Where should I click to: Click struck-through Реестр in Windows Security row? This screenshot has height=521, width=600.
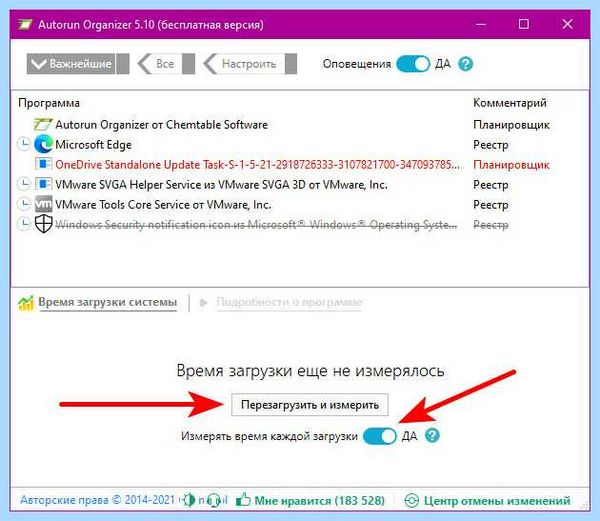coord(491,224)
